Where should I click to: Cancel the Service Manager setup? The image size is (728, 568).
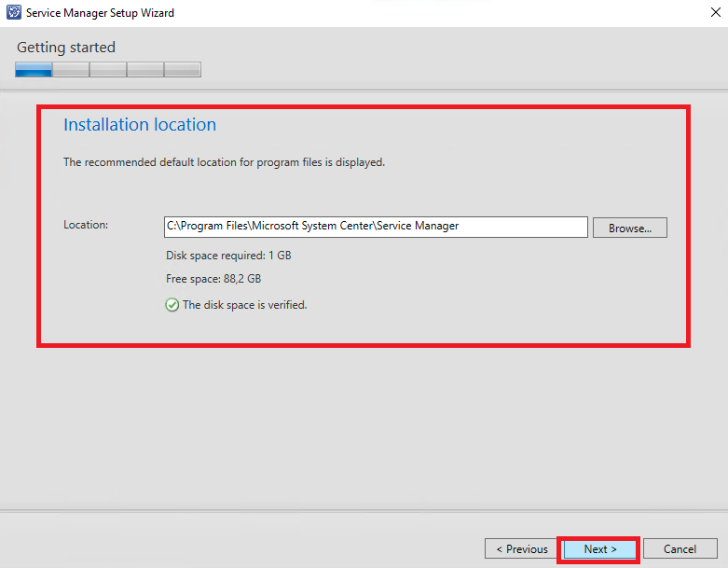click(x=680, y=549)
